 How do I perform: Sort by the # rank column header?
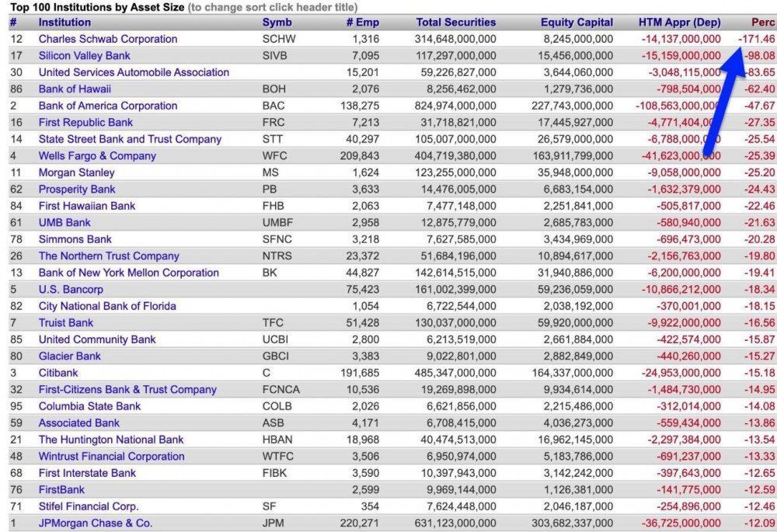(13, 23)
